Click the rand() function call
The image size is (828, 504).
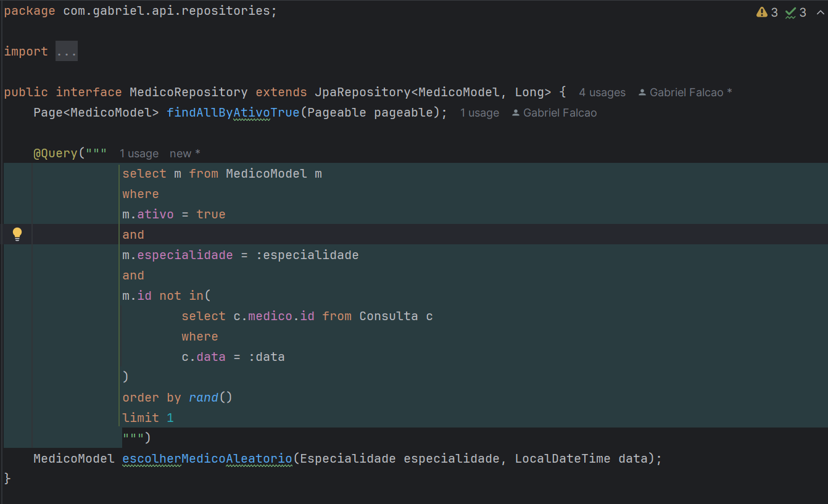(211, 398)
